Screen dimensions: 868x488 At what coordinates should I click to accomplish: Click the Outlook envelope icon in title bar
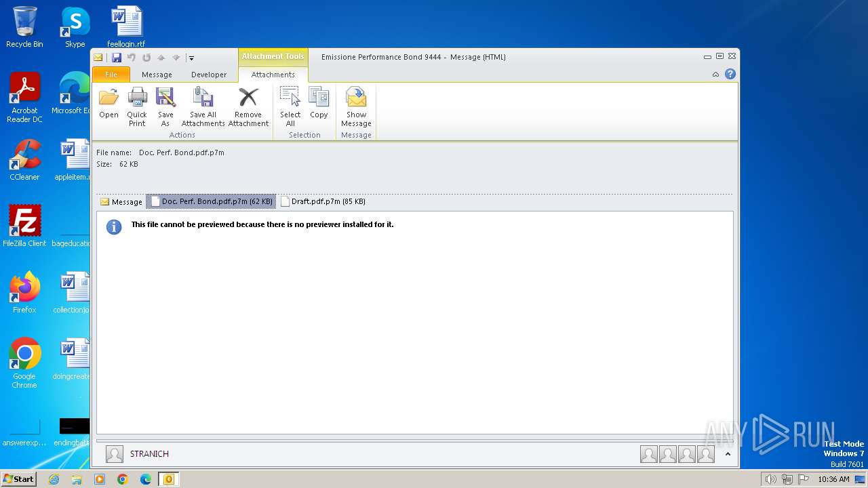click(x=98, y=58)
